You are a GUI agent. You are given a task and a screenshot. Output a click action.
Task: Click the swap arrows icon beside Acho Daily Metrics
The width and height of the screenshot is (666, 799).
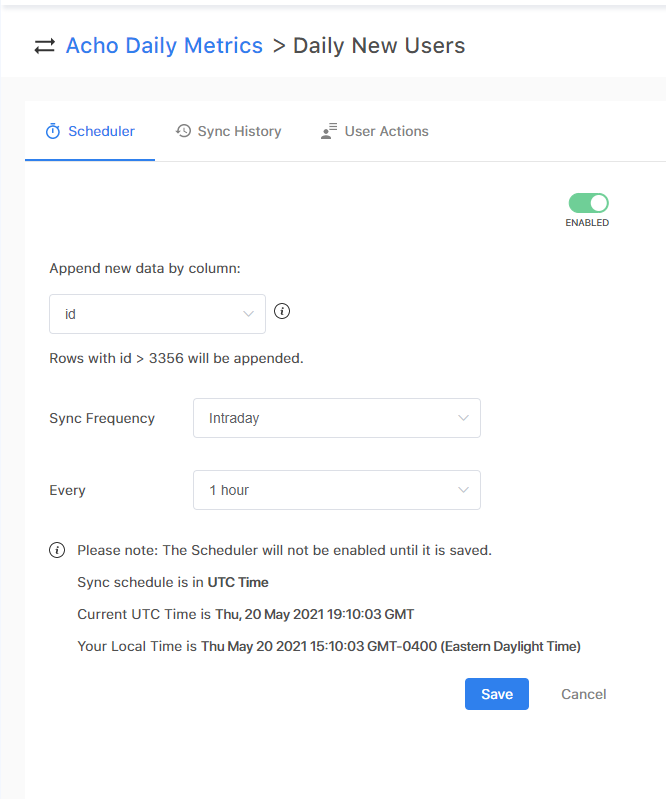(44, 46)
